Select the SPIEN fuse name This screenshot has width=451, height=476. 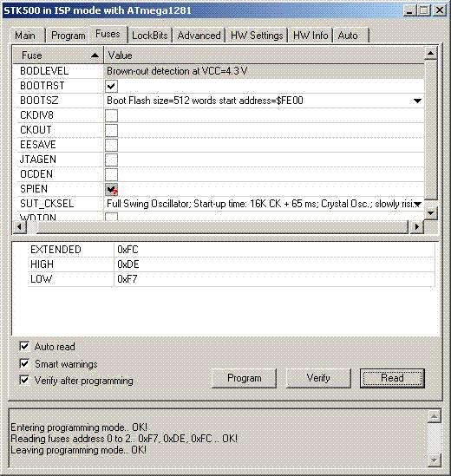tap(34, 189)
